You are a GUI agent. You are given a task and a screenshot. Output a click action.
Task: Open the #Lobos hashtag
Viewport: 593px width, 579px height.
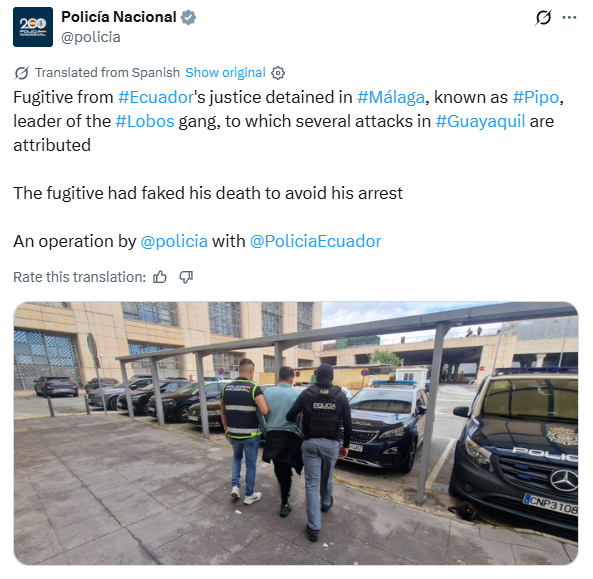[x=145, y=121]
